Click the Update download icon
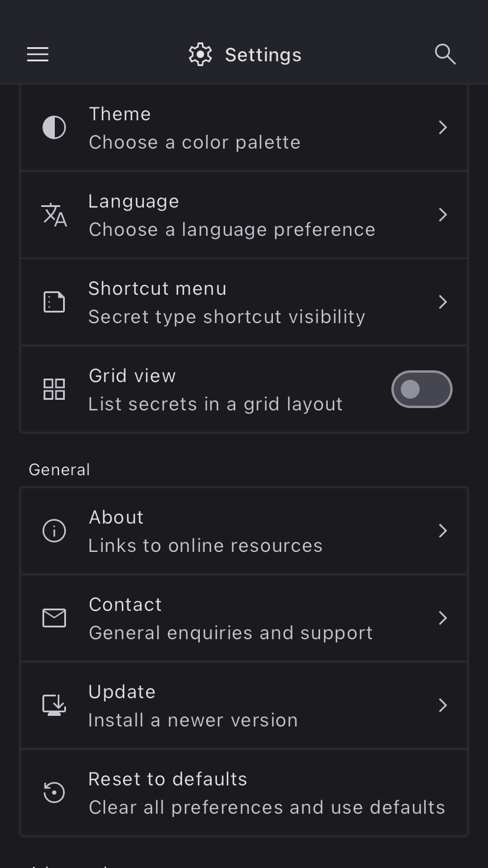Viewport: 488px width, 868px height. [x=54, y=705]
